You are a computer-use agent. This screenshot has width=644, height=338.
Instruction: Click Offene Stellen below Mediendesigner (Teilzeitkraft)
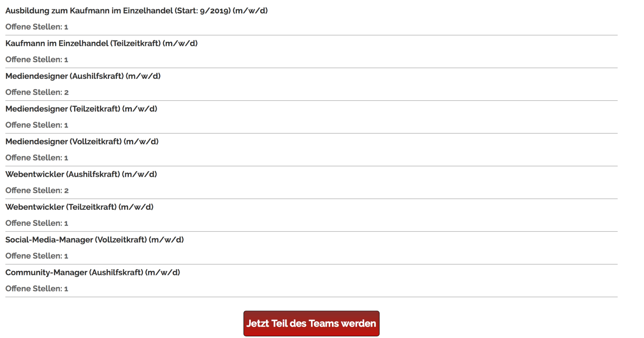pos(37,125)
